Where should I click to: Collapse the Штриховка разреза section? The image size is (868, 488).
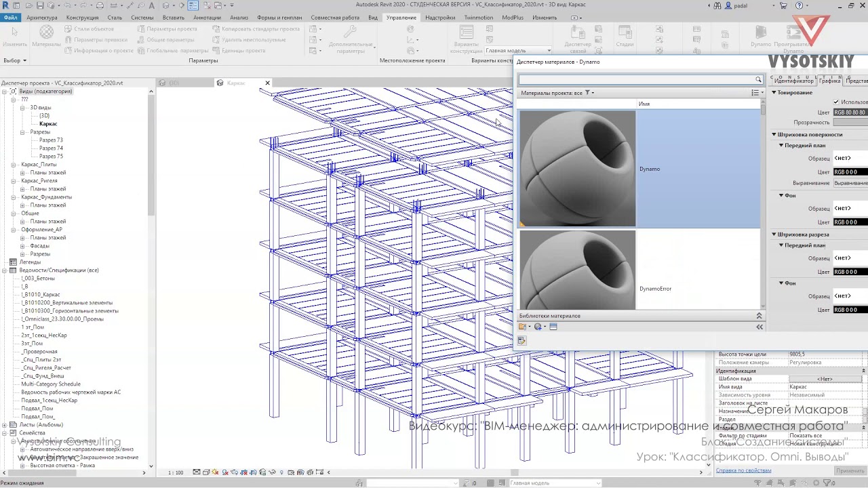coord(774,235)
